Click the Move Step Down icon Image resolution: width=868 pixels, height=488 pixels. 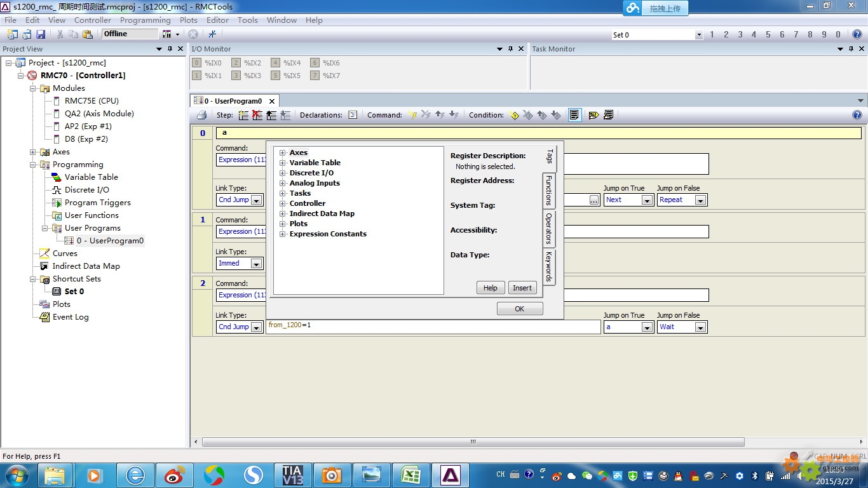click(x=285, y=115)
